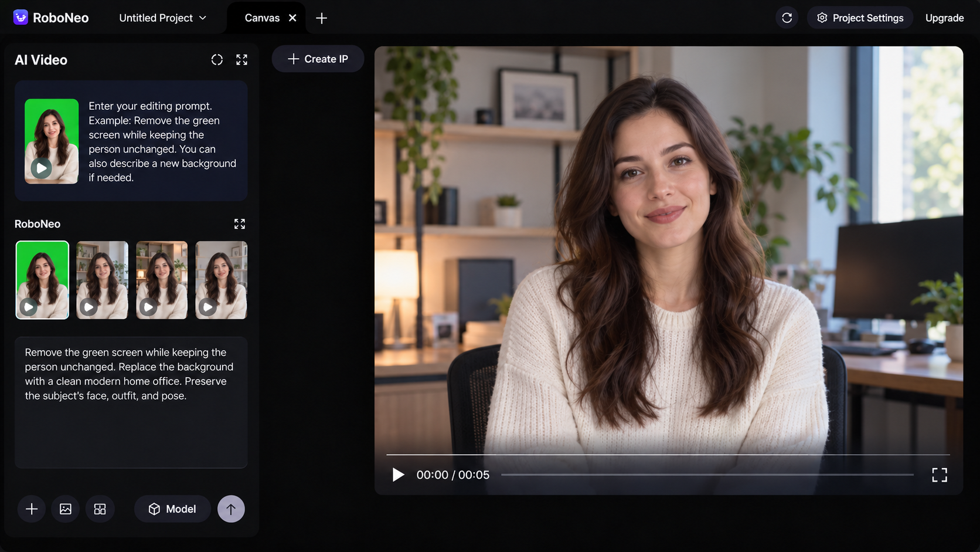The image size is (980, 552).
Task: Submit prompt with the up arrow button
Action: coord(231,509)
